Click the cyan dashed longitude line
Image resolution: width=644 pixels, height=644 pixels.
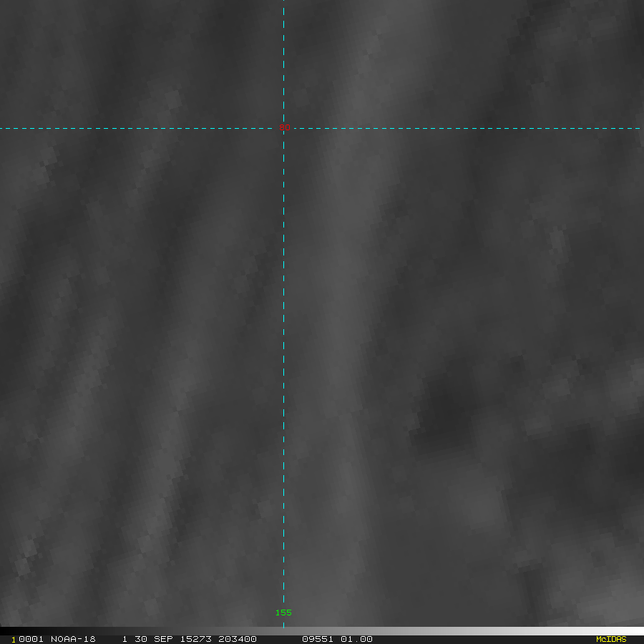point(283,358)
